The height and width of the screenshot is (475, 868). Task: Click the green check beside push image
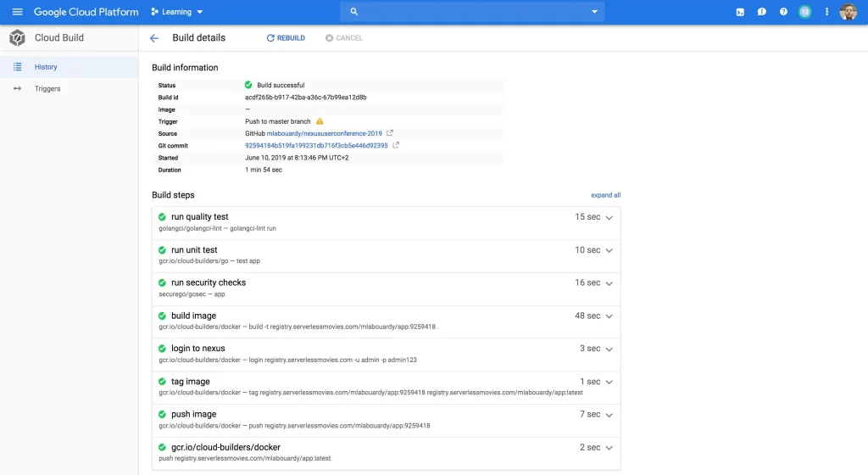click(x=162, y=414)
